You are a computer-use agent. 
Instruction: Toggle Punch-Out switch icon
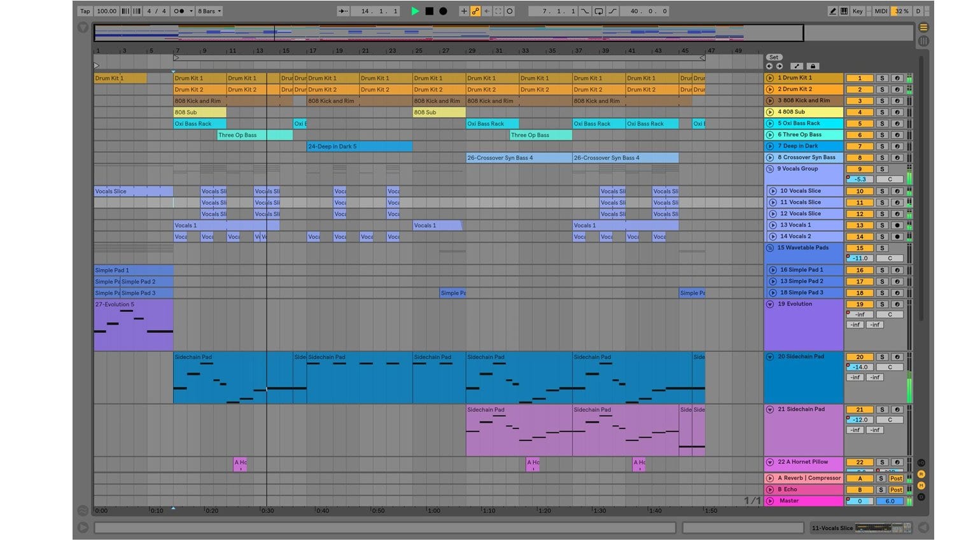point(613,11)
